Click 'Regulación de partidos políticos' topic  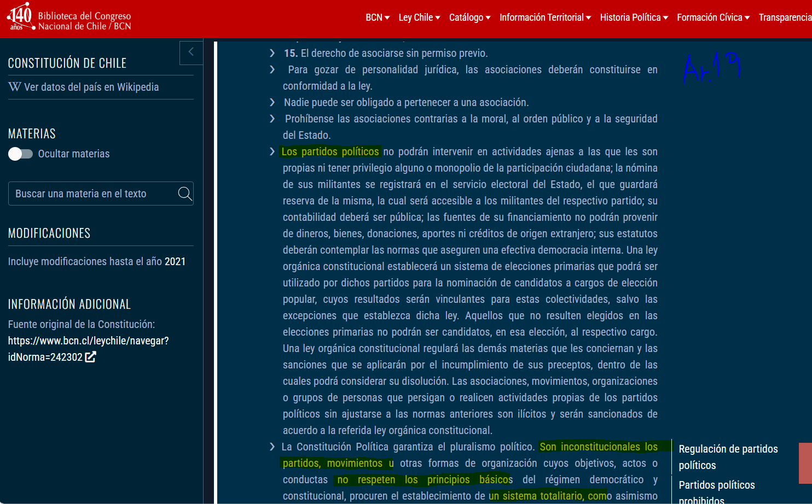pyautogui.click(x=728, y=457)
